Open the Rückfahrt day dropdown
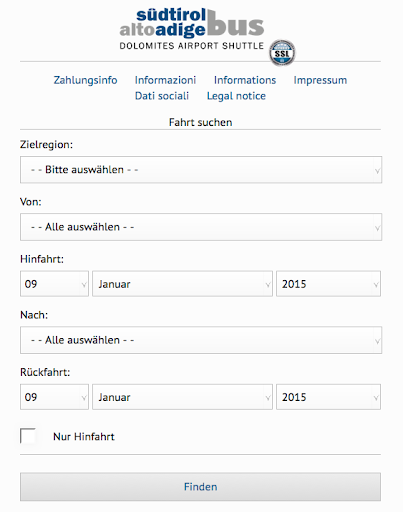 (54, 397)
